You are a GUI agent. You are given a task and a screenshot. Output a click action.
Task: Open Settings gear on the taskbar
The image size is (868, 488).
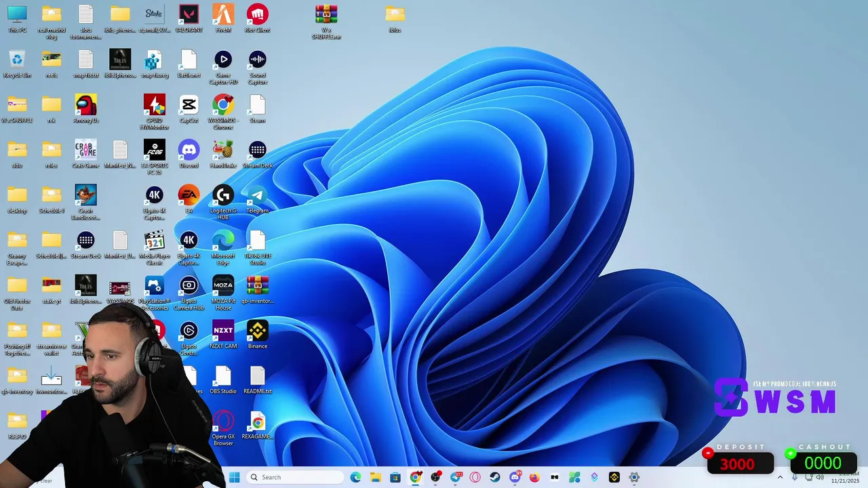pyautogui.click(x=634, y=477)
